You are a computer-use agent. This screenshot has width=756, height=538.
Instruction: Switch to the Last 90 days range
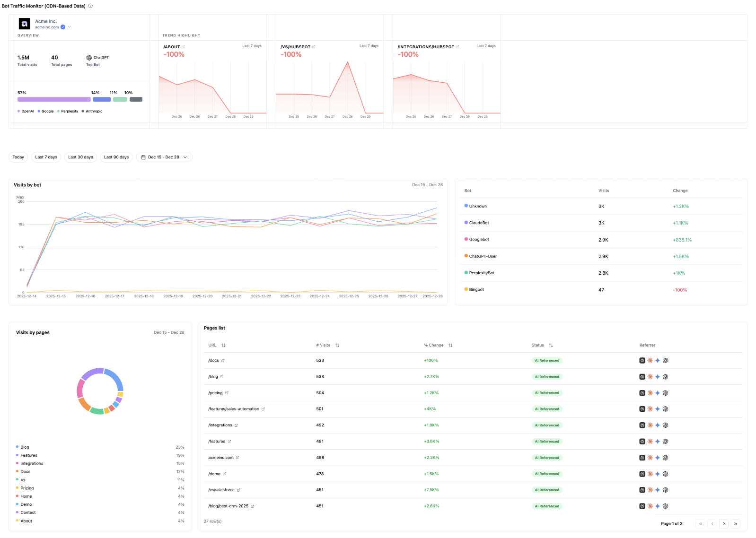coord(116,157)
